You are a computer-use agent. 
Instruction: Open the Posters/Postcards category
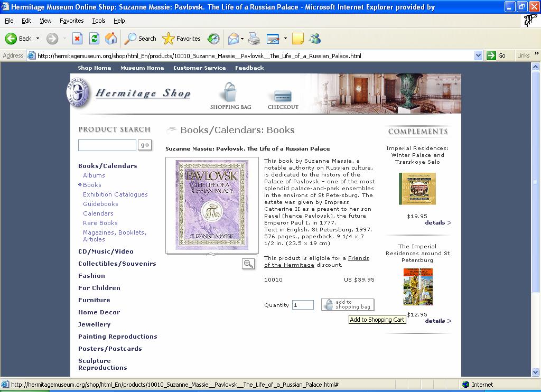pyautogui.click(x=110, y=349)
